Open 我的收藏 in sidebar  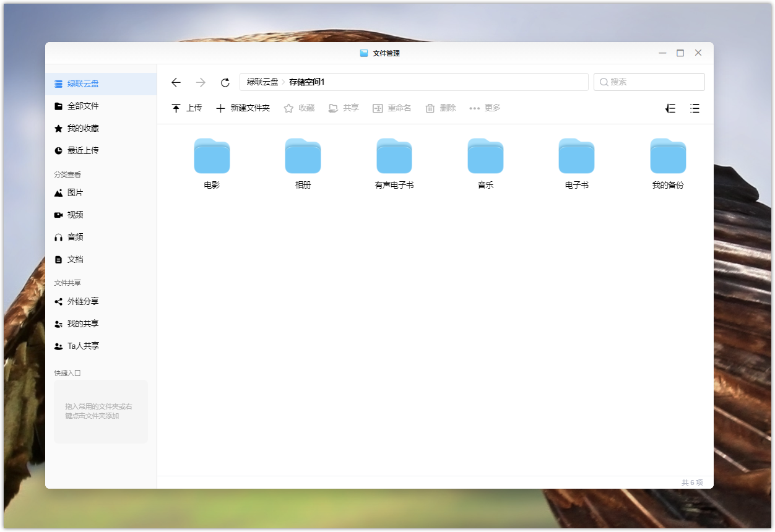click(83, 128)
